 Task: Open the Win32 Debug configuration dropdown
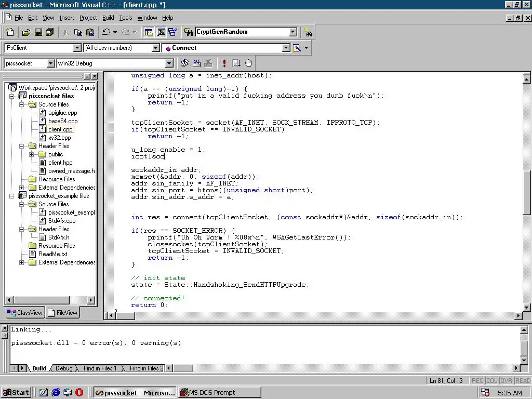169,63
